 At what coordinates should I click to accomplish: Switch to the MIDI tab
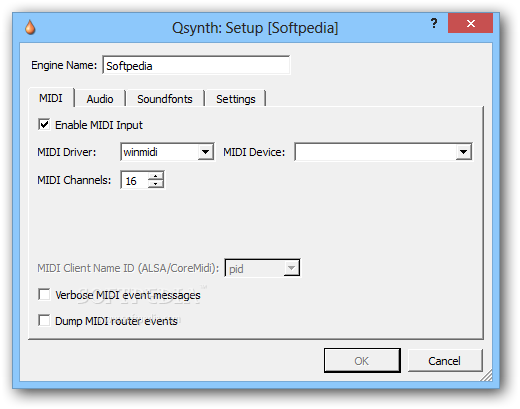point(51,98)
